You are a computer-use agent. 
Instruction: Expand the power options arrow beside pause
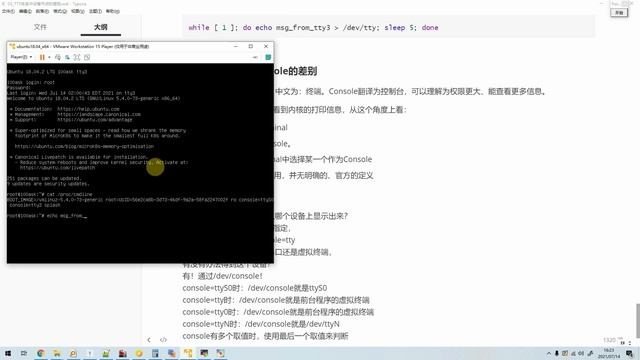pos(49,57)
